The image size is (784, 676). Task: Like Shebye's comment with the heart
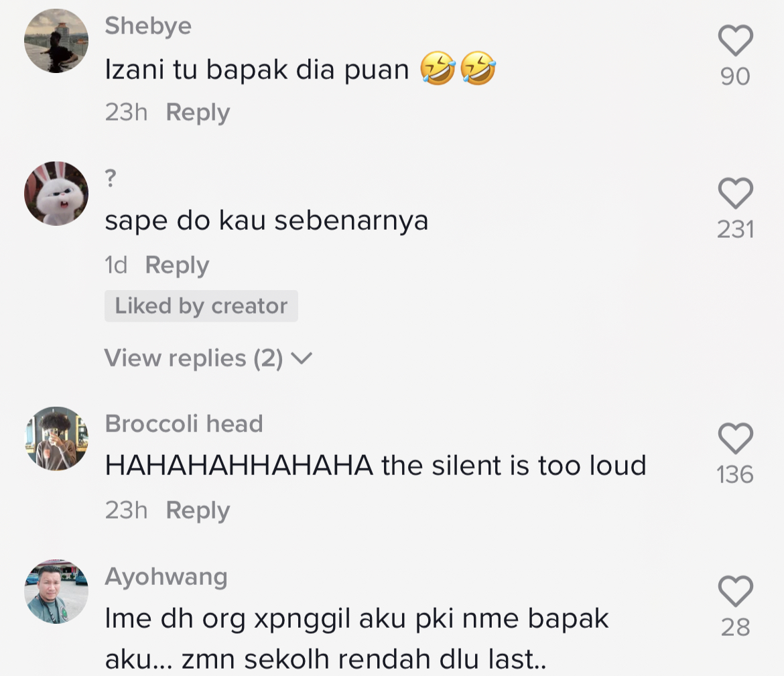(x=735, y=42)
